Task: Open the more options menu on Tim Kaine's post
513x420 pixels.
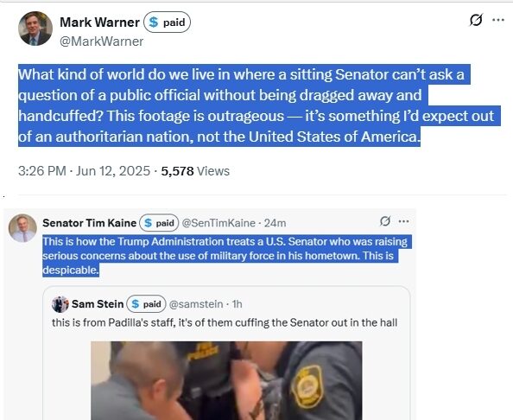Action: [x=403, y=221]
